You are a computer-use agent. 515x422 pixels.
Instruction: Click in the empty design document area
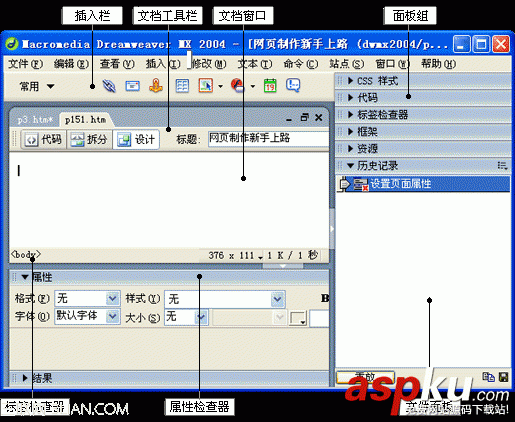pos(169,200)
